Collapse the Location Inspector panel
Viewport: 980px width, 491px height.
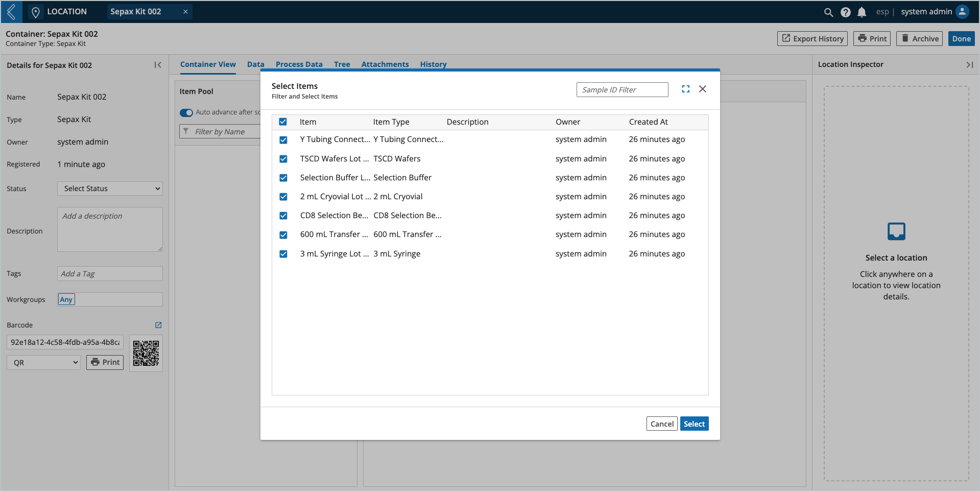pyautogui.click(x=969, y=65)
